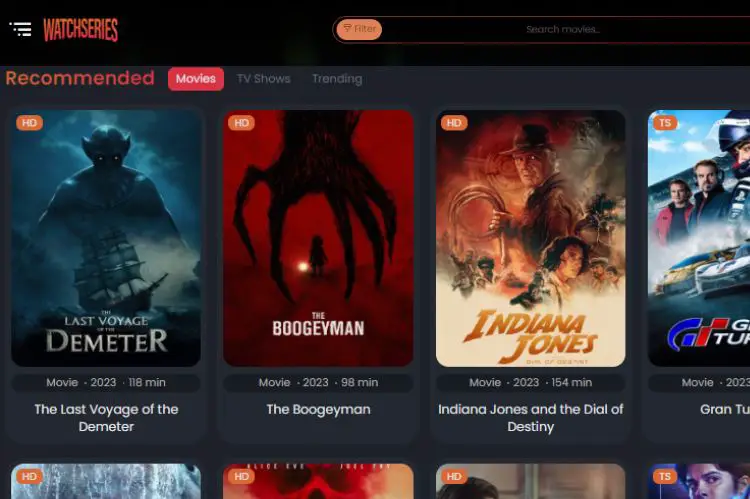This screenshot has height=499, width=750.
Task: Click TS badge on Gran Turismo poster
Action: click(x=665, y=123)
